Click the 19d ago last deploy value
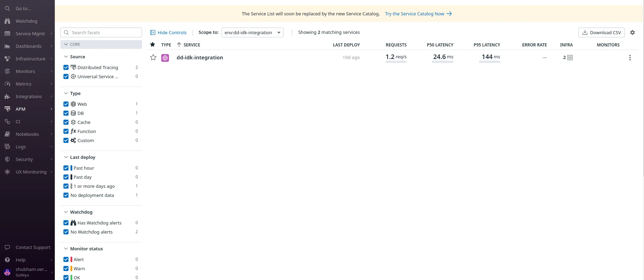The height and width of the screenshot is (280, 644). point(351,57)
